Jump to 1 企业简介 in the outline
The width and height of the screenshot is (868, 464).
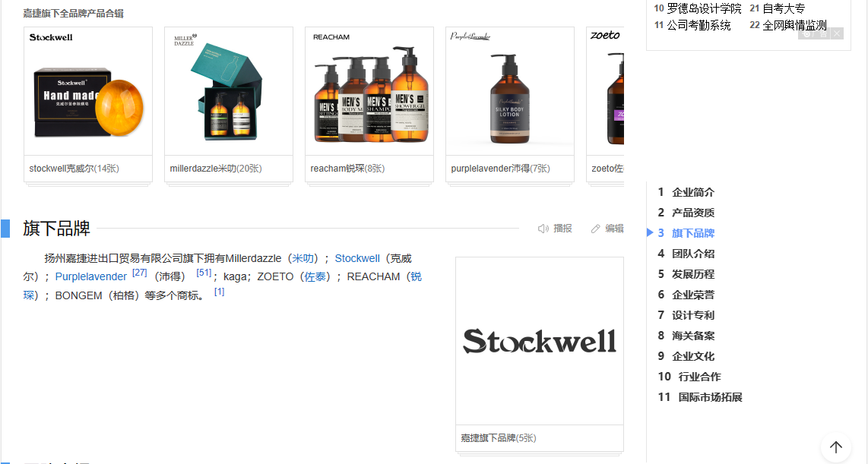(686, 192)
